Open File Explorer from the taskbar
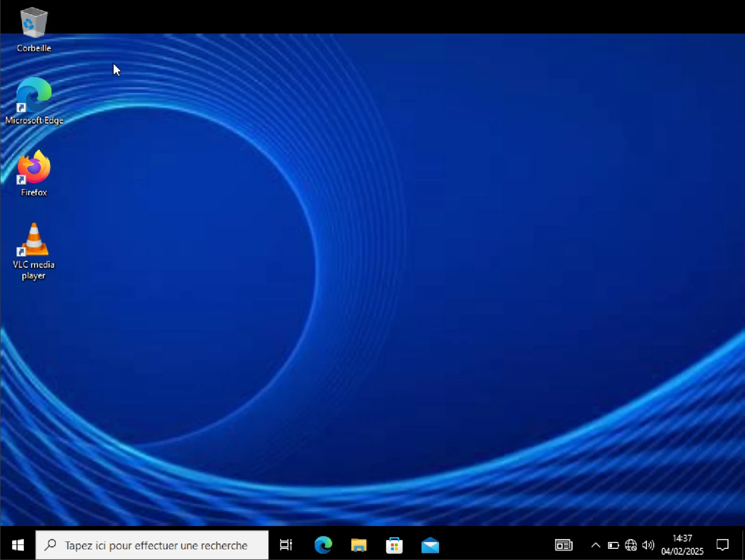The width and height of the screenshot is (745, 560). click(359, 545)
